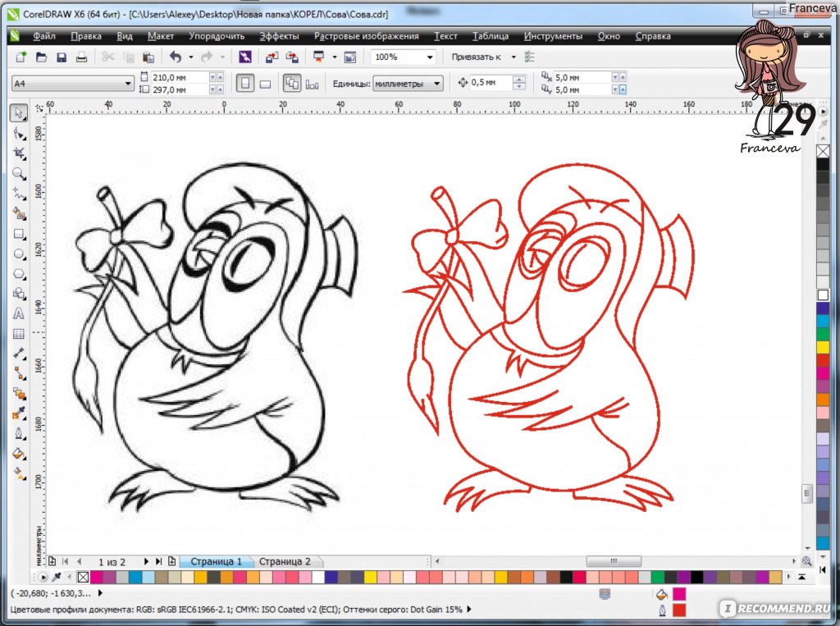Select the Ellipse tool
This screenshot has height=626, width=840.
[x=20, y=254]
